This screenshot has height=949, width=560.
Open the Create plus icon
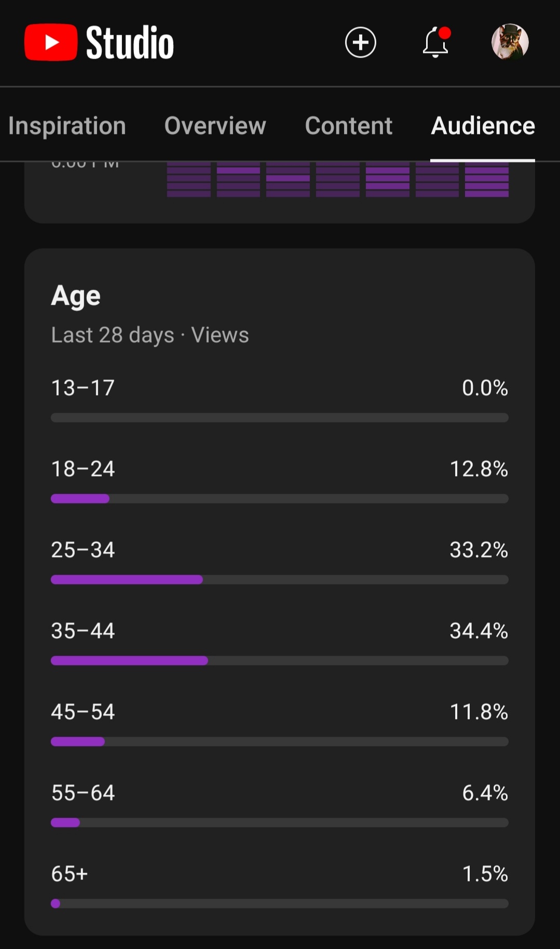click(x=360, y=42)
